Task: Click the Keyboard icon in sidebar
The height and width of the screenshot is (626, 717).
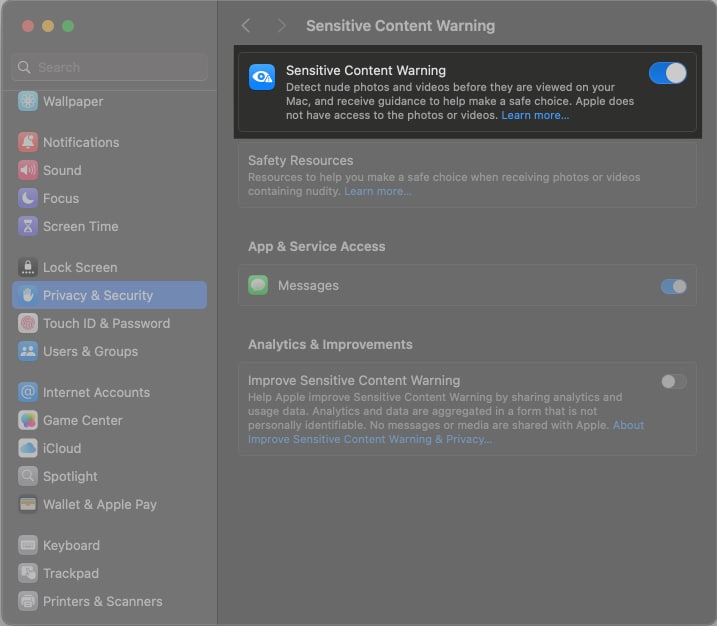Action: pyautogui.click(x=28, y=545)
